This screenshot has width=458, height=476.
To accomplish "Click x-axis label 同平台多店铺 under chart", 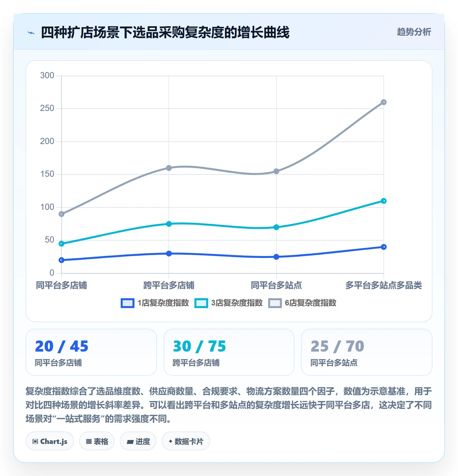I will point(62,285).
